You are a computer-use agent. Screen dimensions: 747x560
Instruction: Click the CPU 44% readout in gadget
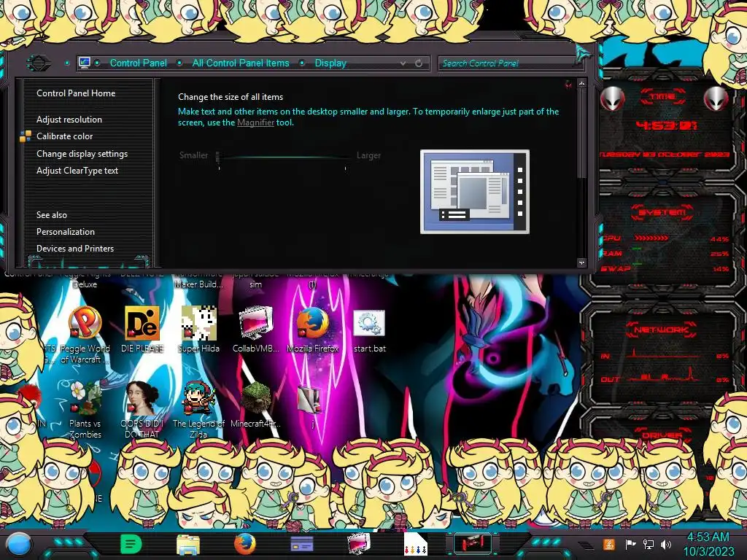(x=719, y=239)
